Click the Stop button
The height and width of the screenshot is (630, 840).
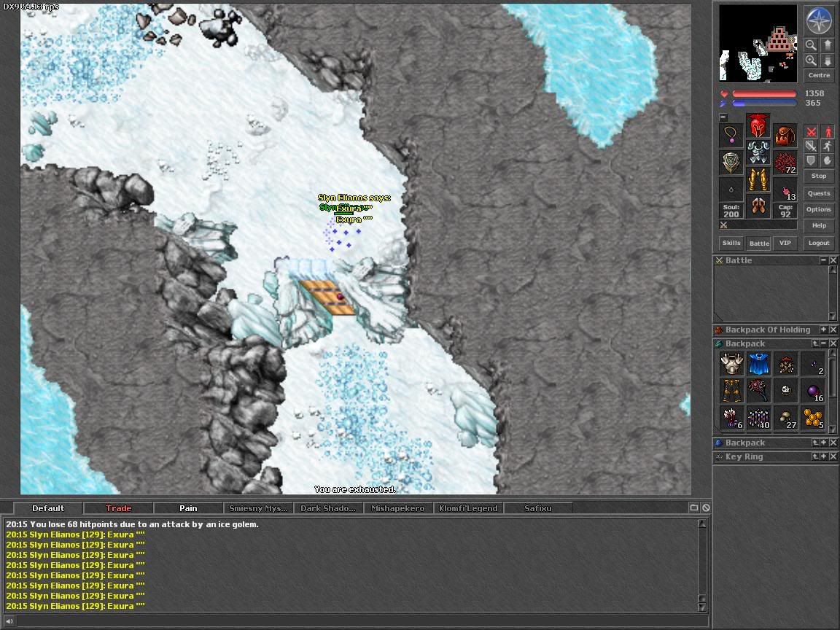[819, 176]
